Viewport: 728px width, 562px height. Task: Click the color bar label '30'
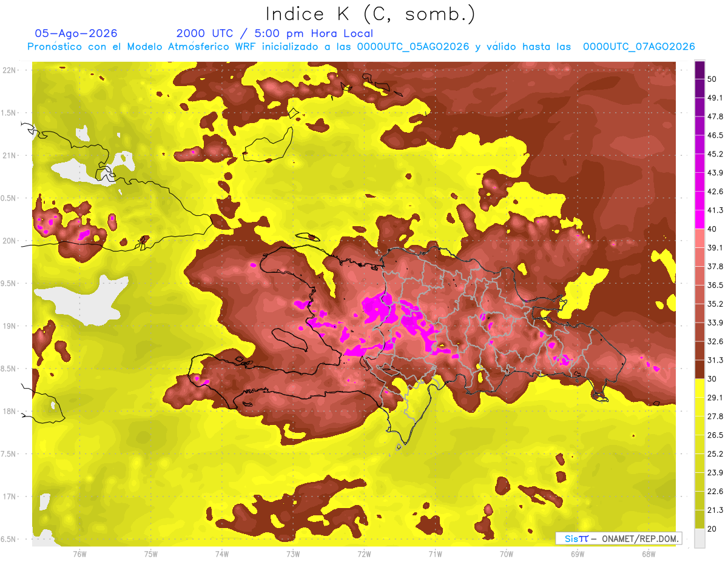coord(712,379)
